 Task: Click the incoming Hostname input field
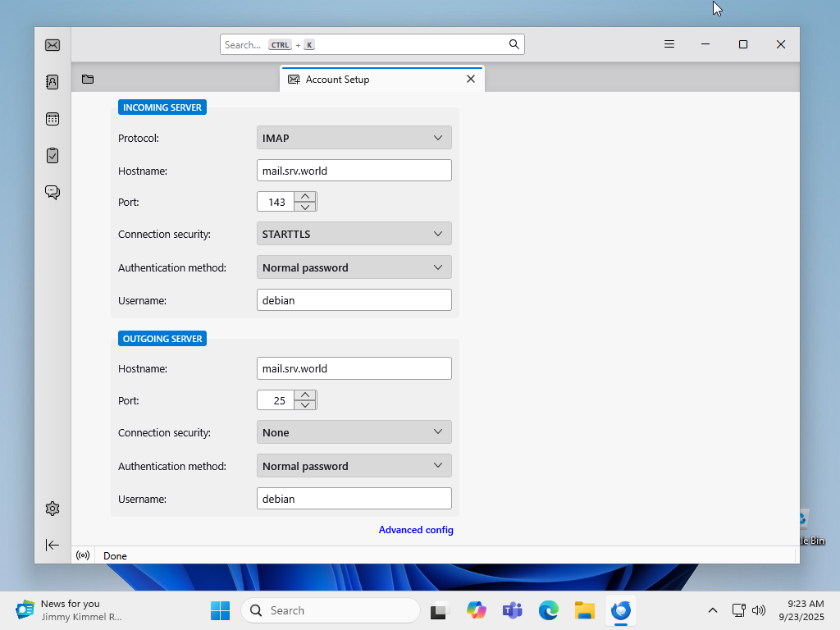tap(354, 171)
